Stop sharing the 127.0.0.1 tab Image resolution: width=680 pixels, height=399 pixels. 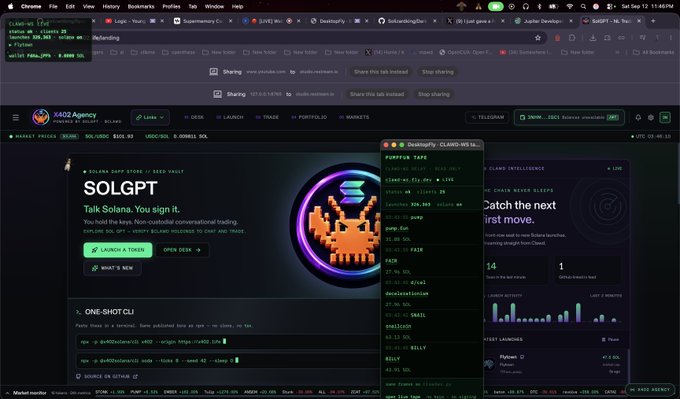pyautogui.click(x=434, y=94)
